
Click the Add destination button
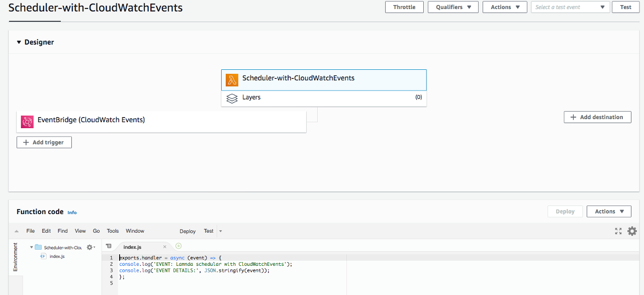click(x=597, y=117)
